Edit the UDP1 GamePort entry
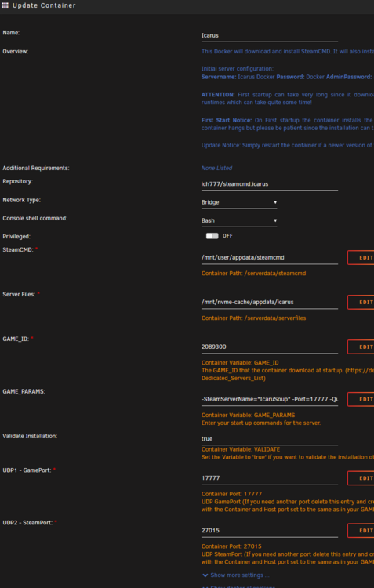Screen dimensions: 374x588 click(361, 478)
